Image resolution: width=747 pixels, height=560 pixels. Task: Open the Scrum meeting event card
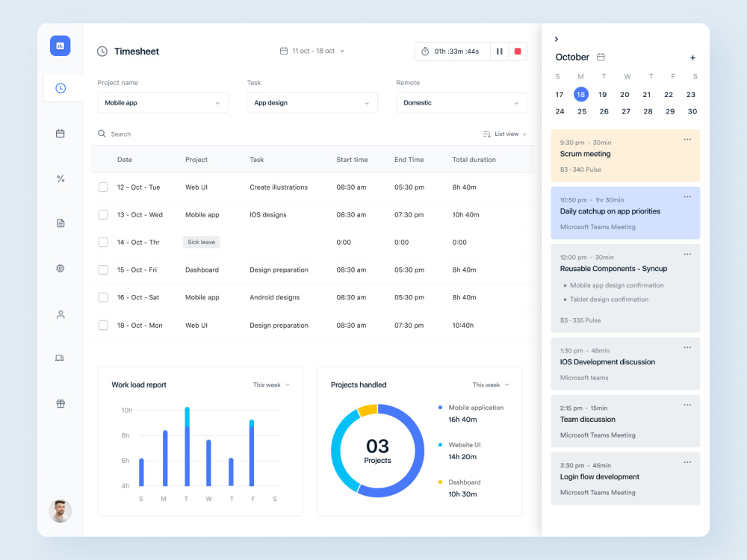(x=625, y=156)
